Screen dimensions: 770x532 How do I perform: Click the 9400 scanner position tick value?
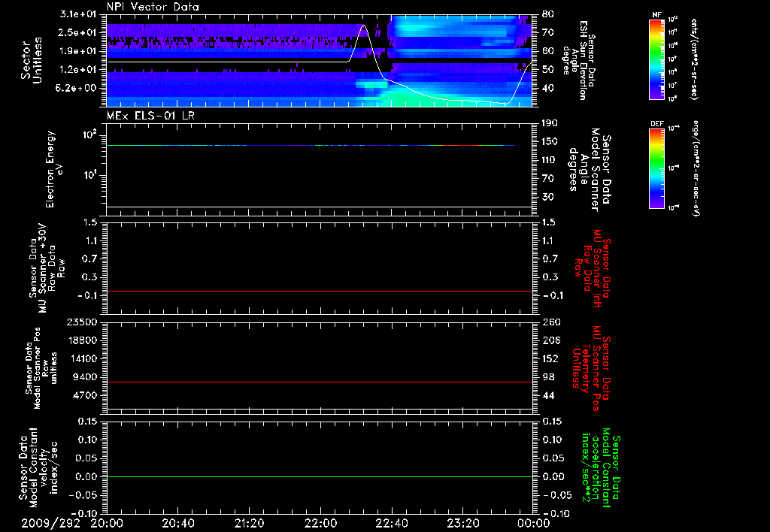tap(86, 377)
